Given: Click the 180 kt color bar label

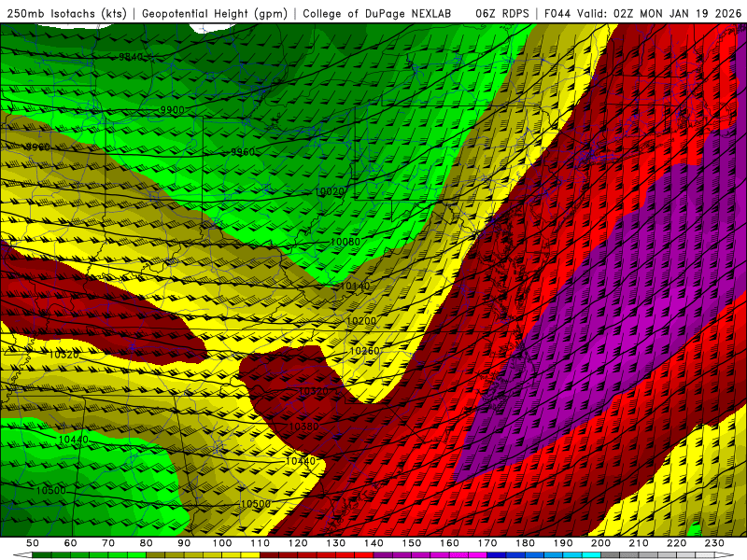Looking at the screenshot, I should (525, 543).
